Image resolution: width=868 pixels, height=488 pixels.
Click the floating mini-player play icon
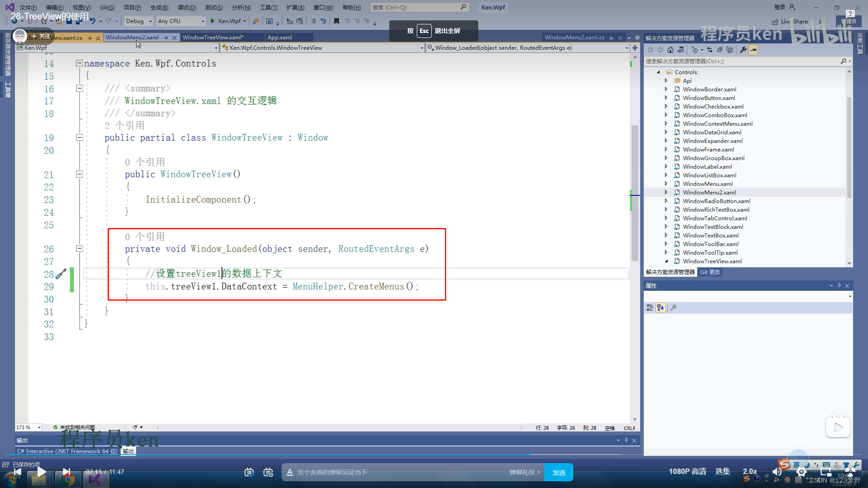[x=838, y=427]
